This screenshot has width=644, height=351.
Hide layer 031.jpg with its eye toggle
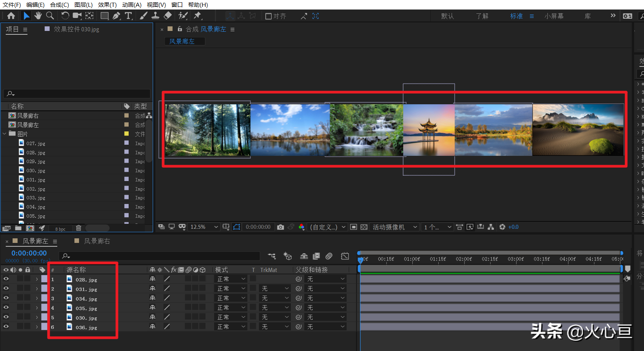[6, 288]
